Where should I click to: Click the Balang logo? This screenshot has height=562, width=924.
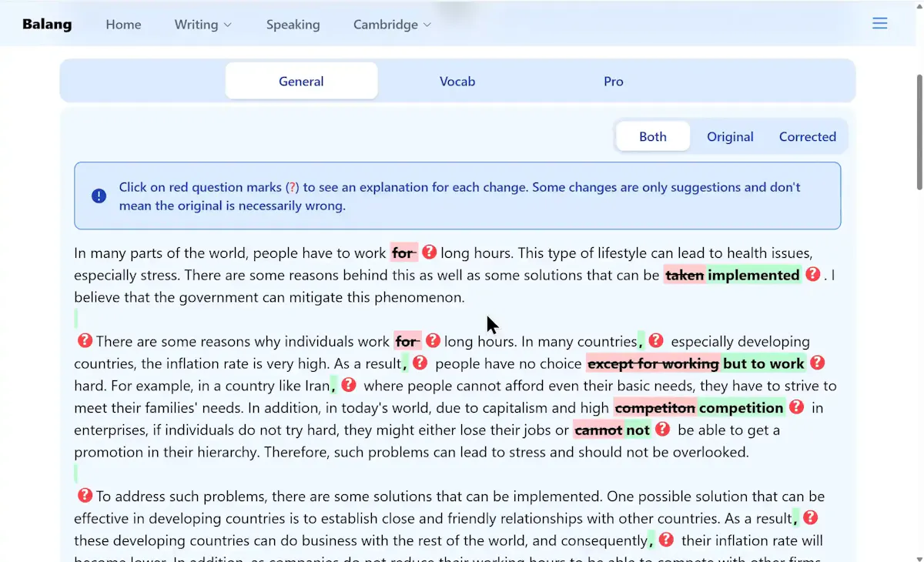pos(47,25)
